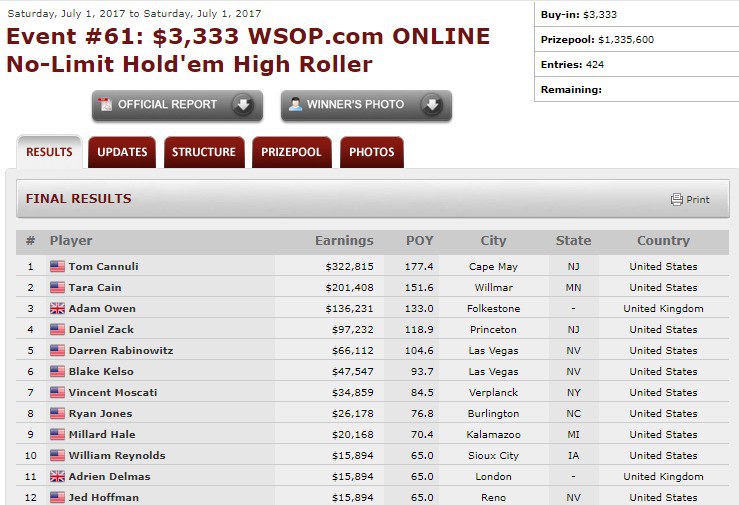
Task: Click the Winner's Photo button label
Action: [x=355, y=104]
